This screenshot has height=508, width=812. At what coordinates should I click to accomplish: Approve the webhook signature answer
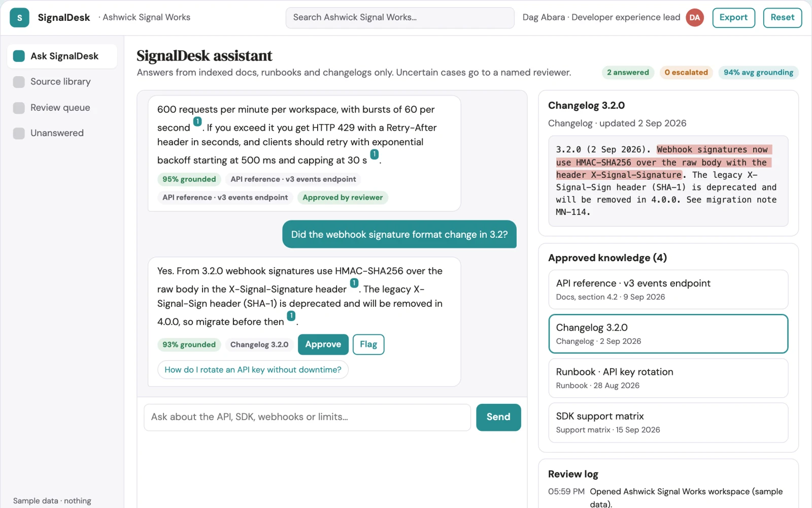pos(323,344)
